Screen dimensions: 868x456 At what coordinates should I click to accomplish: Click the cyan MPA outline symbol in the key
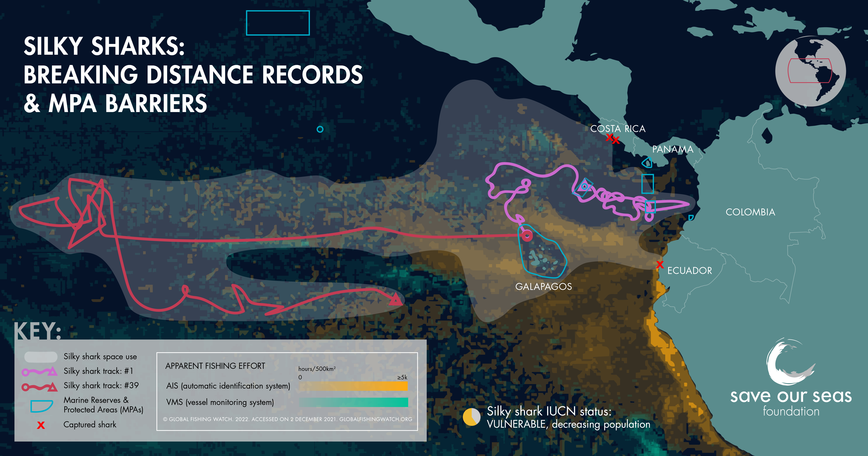pos(41,406)
